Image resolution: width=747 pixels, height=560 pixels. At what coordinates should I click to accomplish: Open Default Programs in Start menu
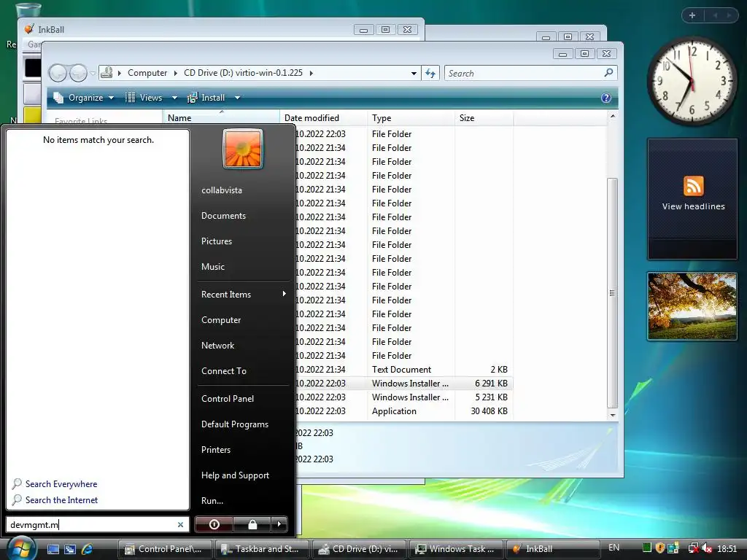pos(234,424)
